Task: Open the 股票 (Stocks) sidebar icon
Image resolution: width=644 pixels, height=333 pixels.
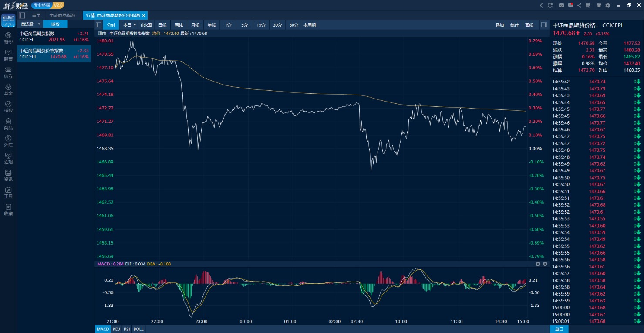Action: pos(8,55)
